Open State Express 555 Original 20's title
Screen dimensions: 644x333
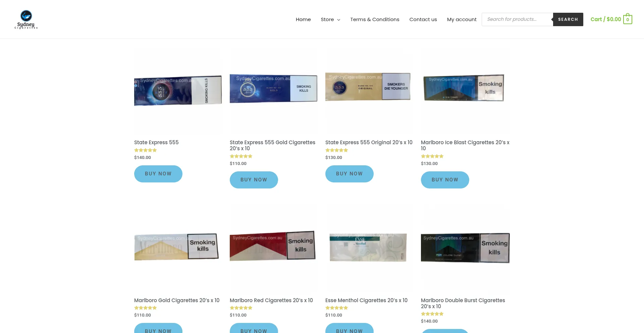(x=369, y=143)
